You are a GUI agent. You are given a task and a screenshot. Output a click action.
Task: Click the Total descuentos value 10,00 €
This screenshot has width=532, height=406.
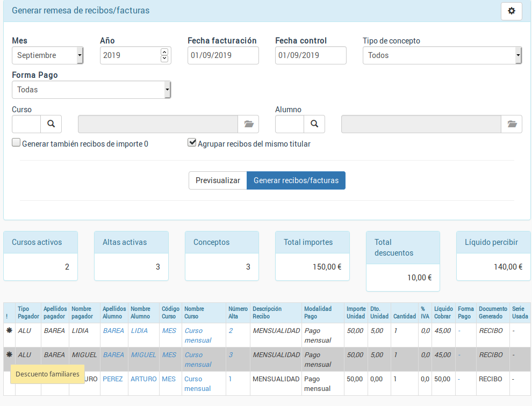[419, 278]
